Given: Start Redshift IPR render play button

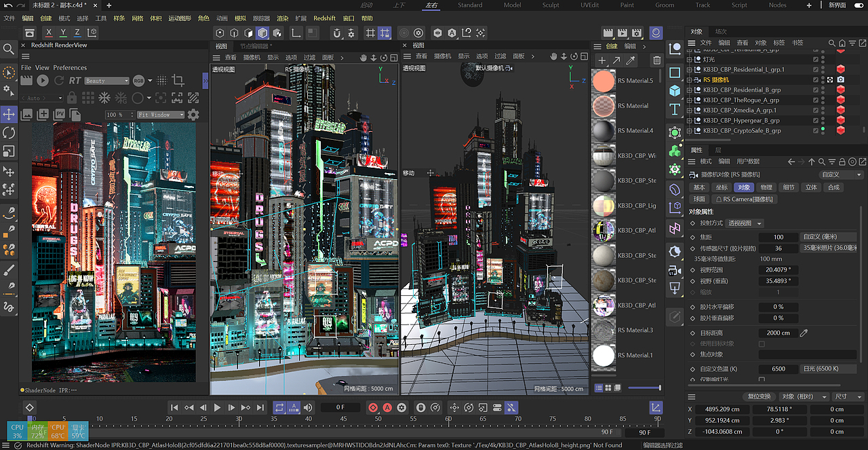Looking at the screenshot, I should [42, 80].
